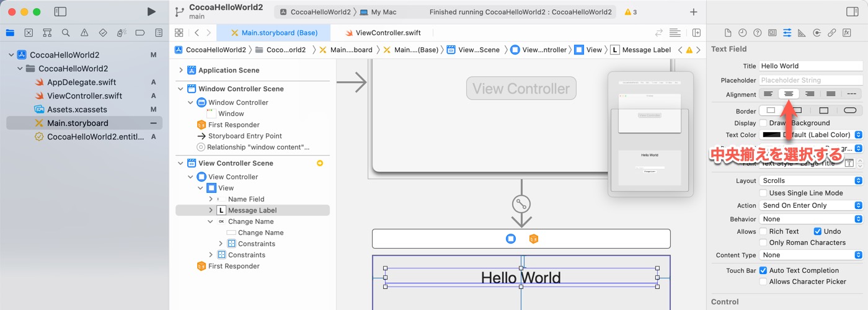Open the Size inspector ruler icon
Screen dimensions: 868x310
click(x=802, y=33)
